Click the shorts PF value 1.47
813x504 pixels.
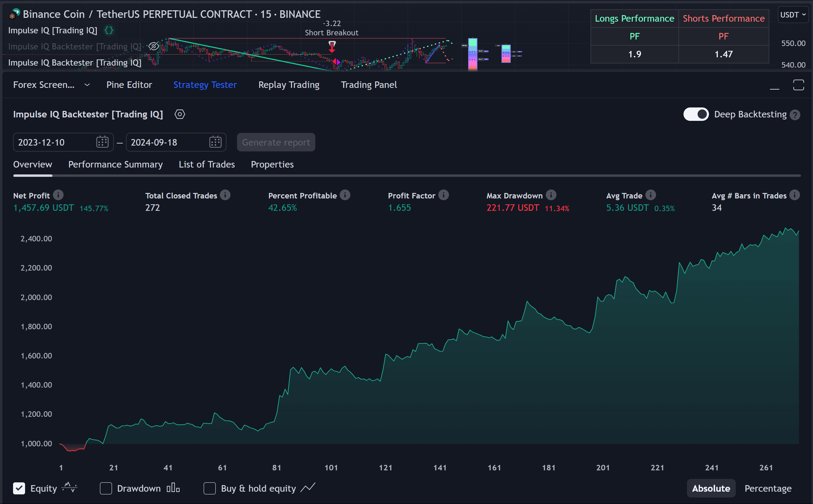pyautogui.click(x=724, y=54)
